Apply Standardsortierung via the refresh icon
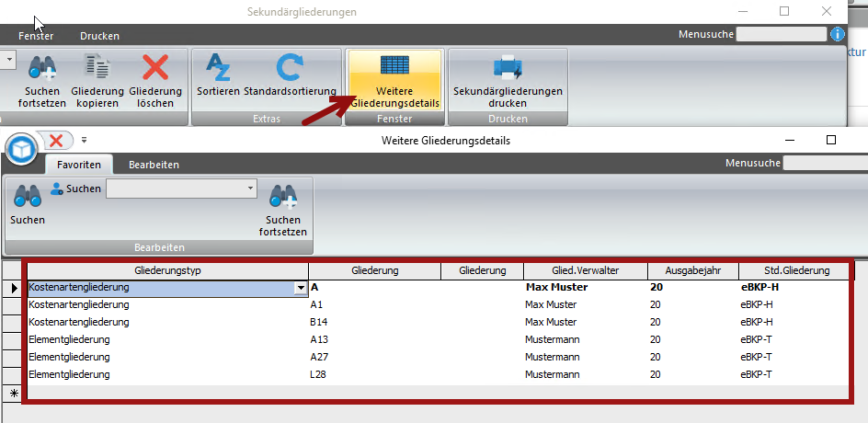The height and width of the screenshot is (423, 868). pos(291,70)
